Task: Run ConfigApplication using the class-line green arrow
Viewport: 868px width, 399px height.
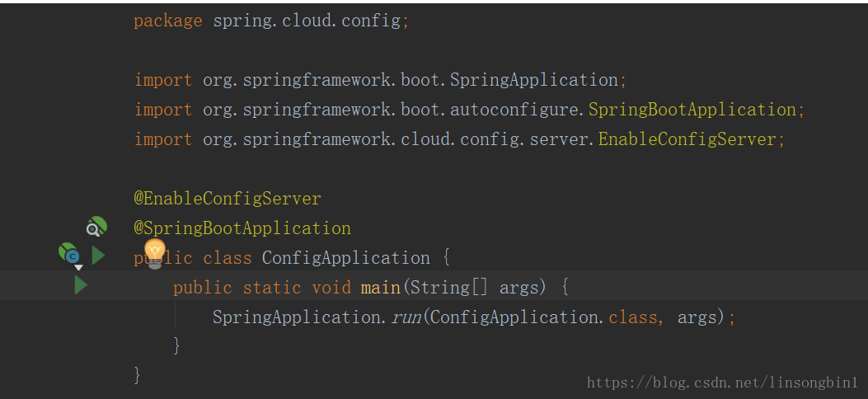Action: coord(99,256)
